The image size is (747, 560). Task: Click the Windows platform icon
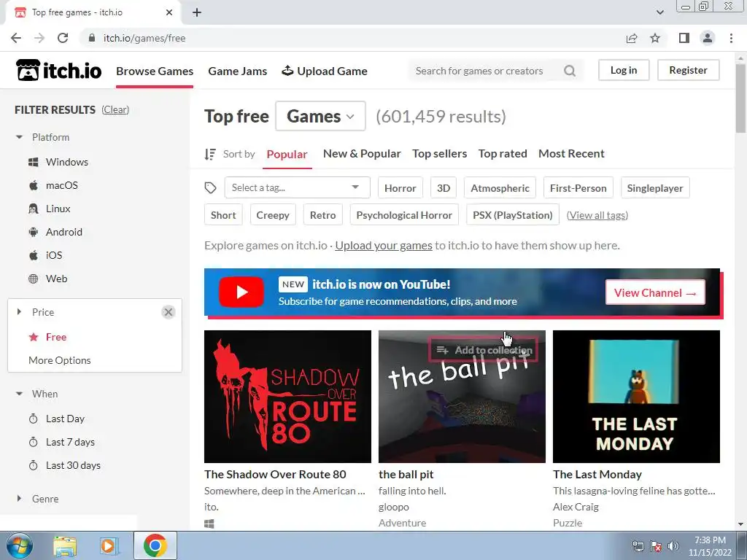click(34, 163)
